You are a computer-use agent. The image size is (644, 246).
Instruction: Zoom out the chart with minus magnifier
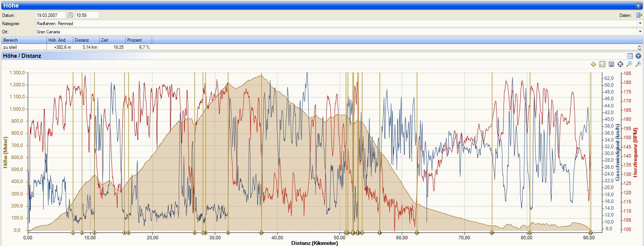(x=629, y=64)
